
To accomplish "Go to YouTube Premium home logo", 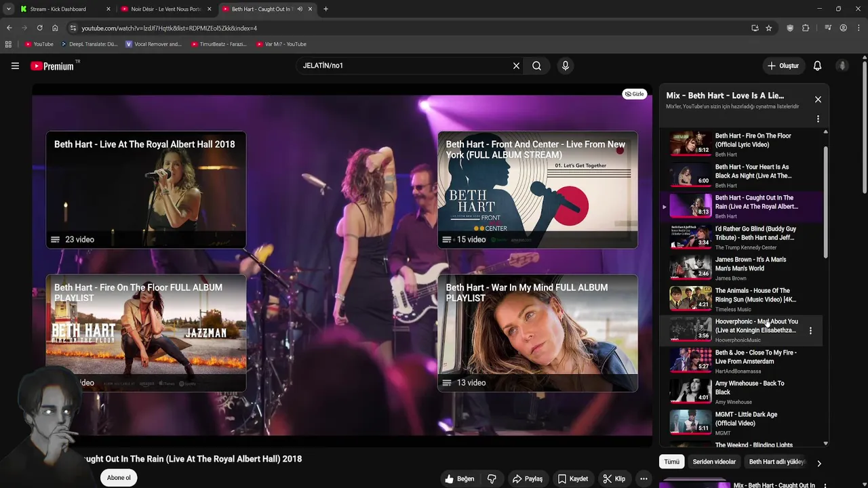I will tap(54, 66).
